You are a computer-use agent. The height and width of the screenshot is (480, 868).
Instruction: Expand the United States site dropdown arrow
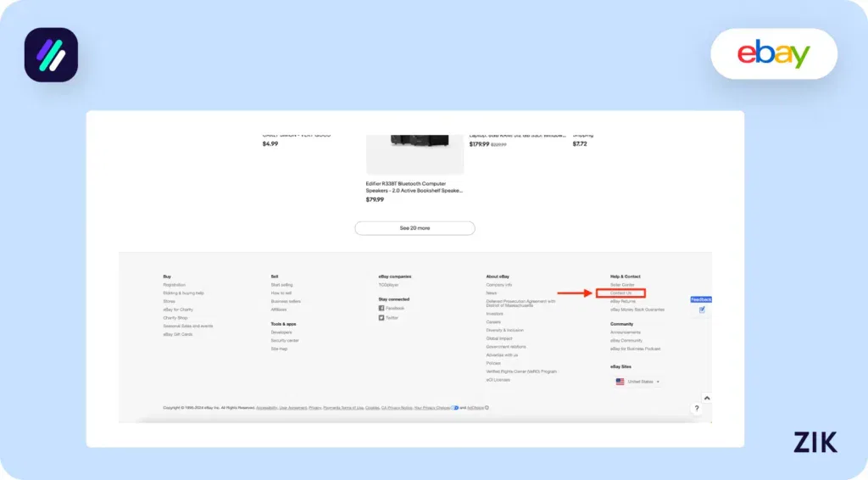click(658, 382)
